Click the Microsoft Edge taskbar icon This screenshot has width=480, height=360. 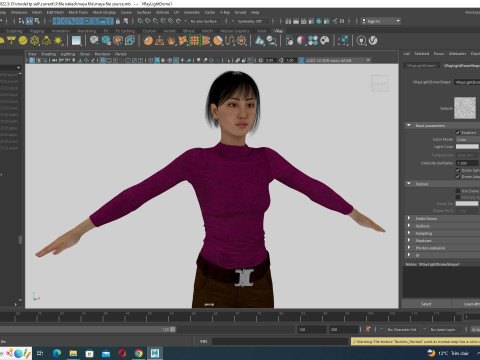pyautogui.click(x=57, y=353)
